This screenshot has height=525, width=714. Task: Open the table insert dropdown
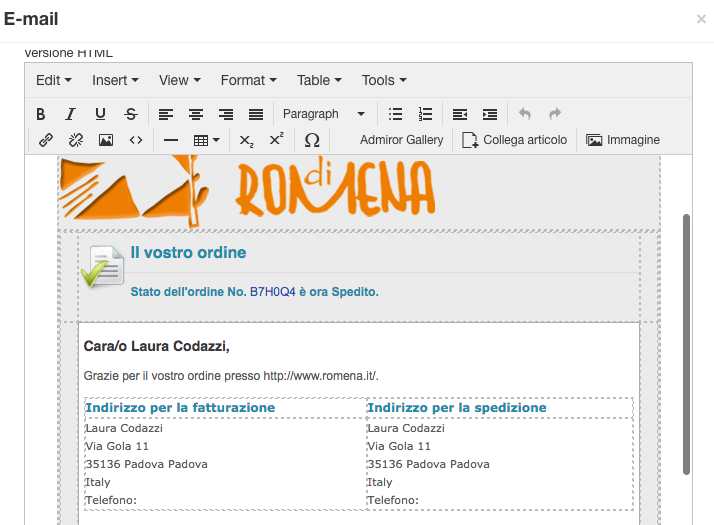click(x=206, y=140)
